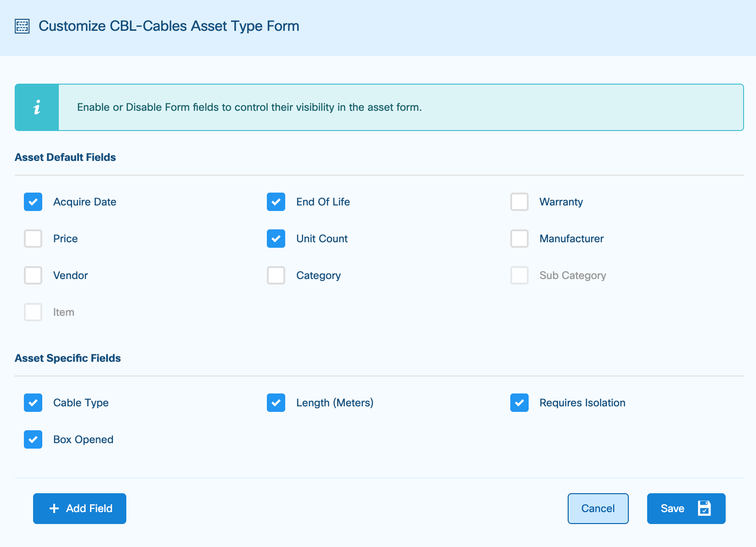Check the Vendor field
756x547 pixels.
pyautogui.click(x=33, y=275)
